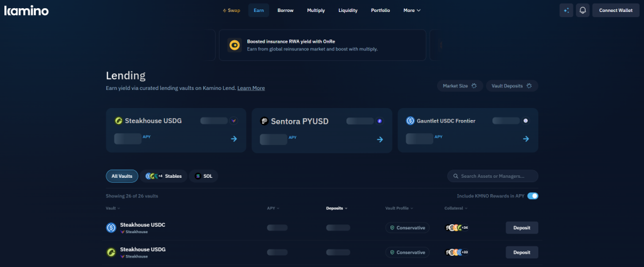644x267 pixels.
Task: Click collateral icons in Steakhouse USDC row
Action: point(457,227)
